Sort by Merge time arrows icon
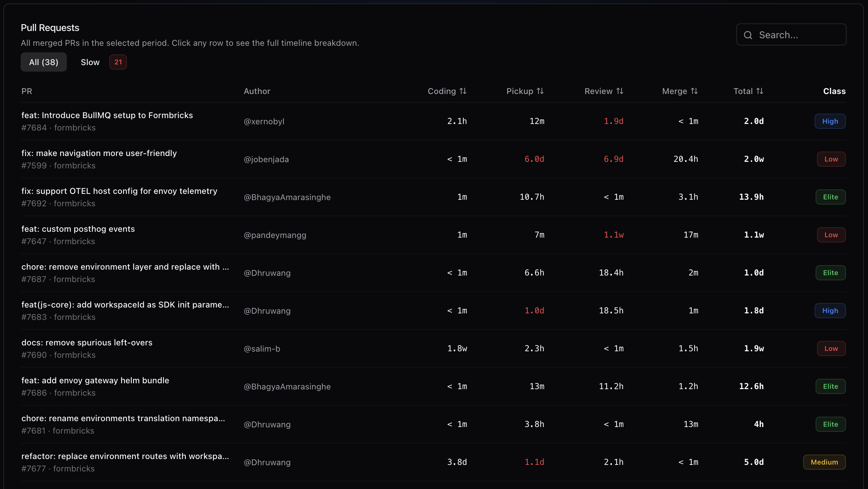 [x=694, y=91]
